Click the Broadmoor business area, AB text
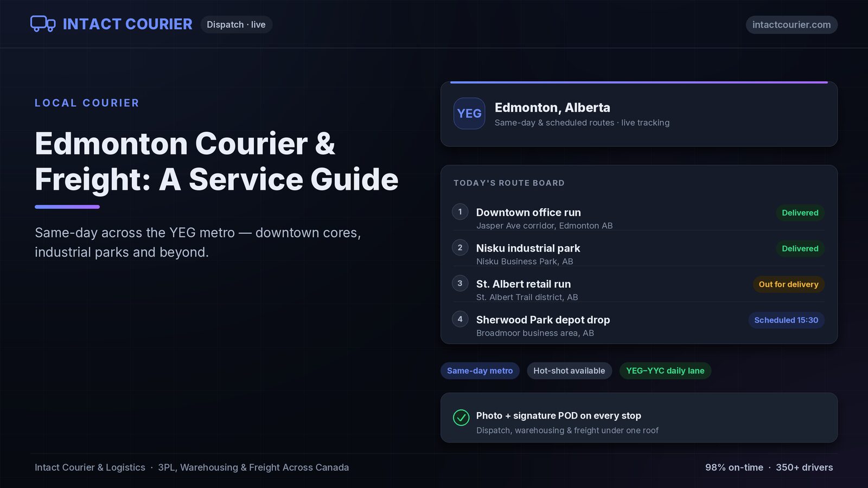The width and height of the screenshot is (868, 488). 535,333
